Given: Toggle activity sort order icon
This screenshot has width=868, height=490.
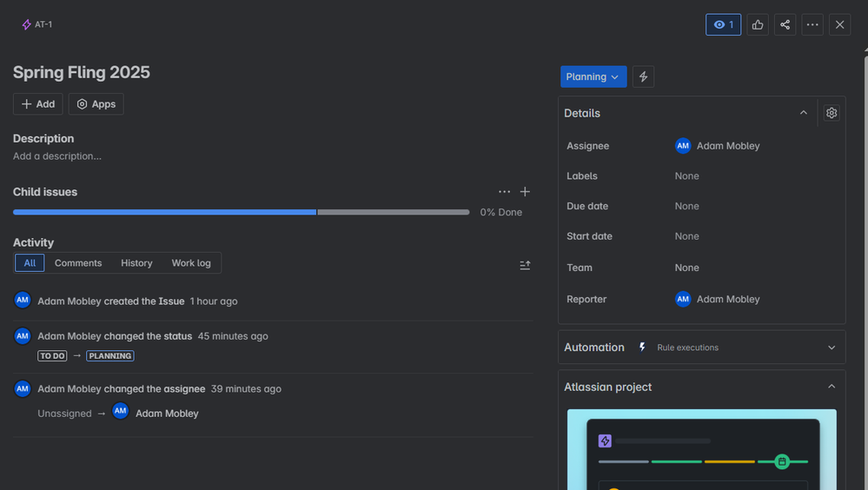Looking at the screenshot, I should coord(525,265).
